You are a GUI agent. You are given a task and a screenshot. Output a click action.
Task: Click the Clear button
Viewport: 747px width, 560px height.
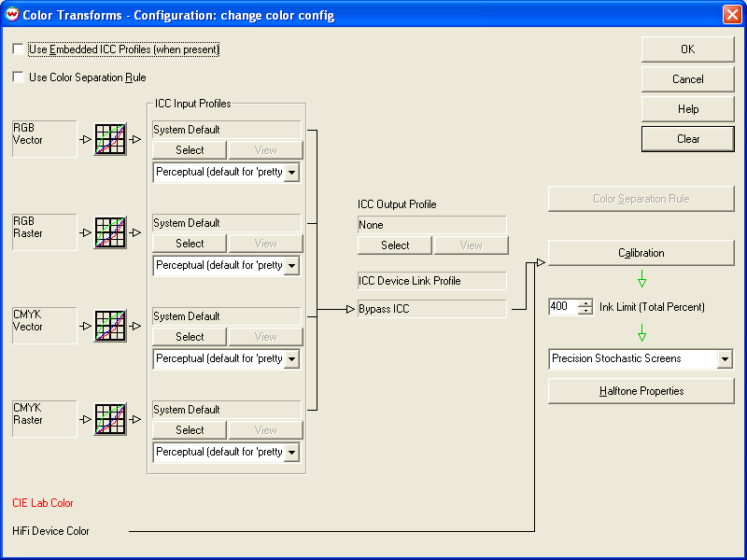(687, 139)
